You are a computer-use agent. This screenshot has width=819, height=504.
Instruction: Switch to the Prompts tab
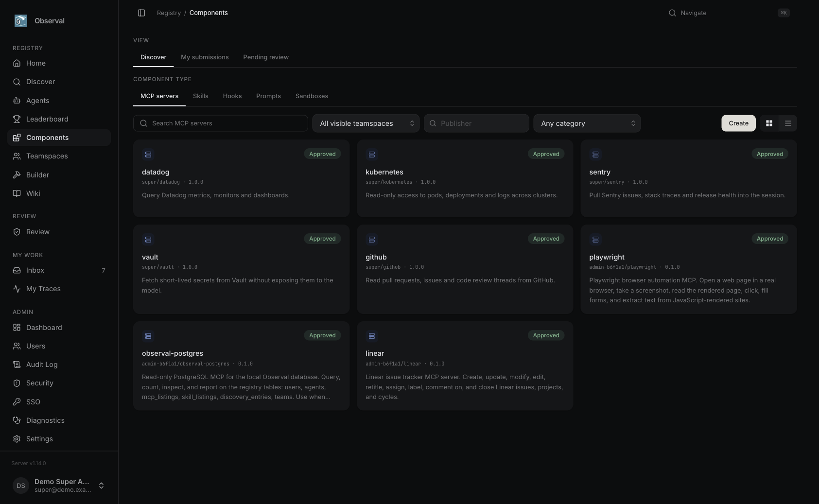(x=268, y=96)
